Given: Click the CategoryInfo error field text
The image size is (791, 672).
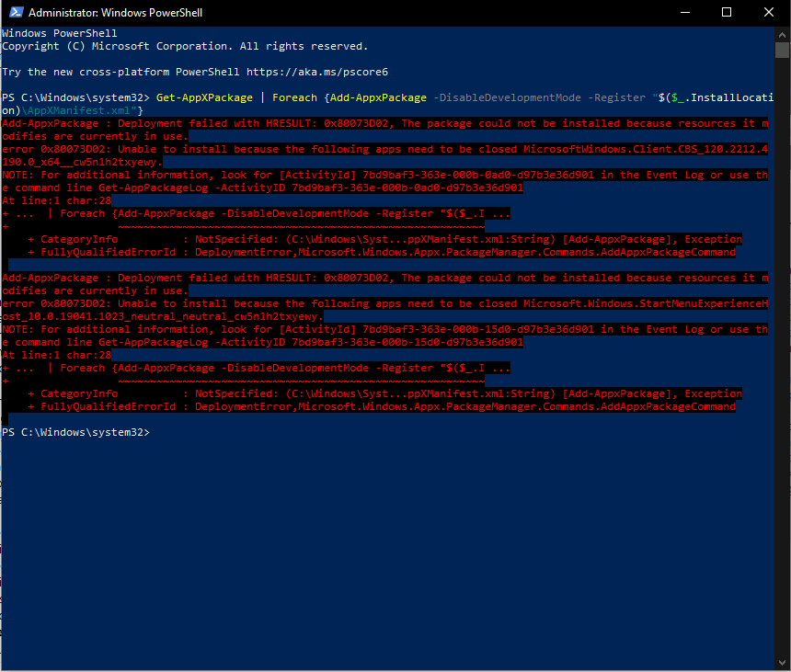Looking at the screenshot, I should click(77, 238).
